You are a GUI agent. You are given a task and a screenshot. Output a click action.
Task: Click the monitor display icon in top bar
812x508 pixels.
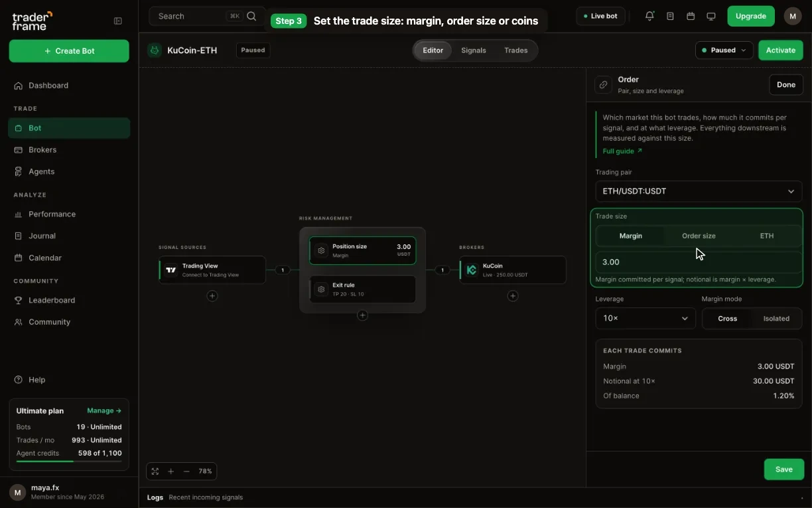coord(711,16)
